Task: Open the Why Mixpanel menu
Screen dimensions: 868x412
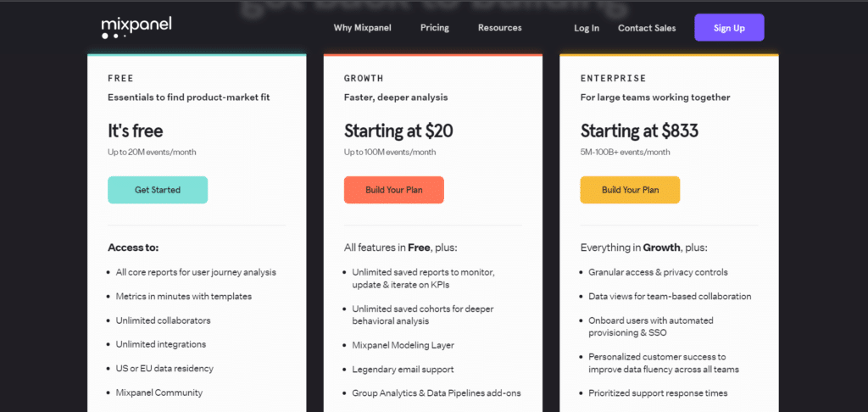Action: click(x=363, y=28)
